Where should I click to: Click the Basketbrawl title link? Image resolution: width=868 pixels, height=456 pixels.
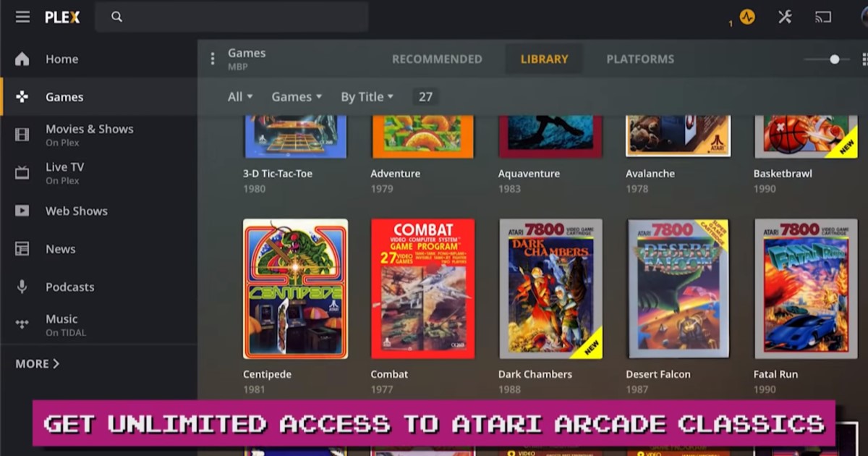(x=783, y=174)
